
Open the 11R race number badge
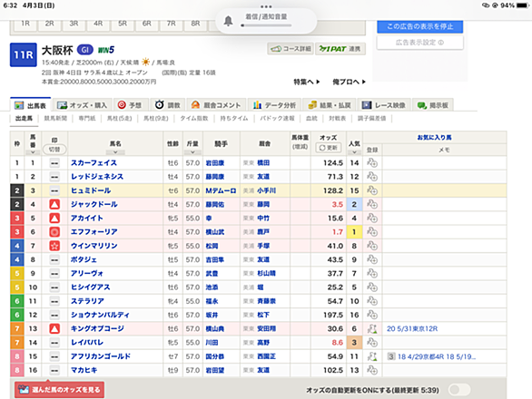(x=23, y=54)
